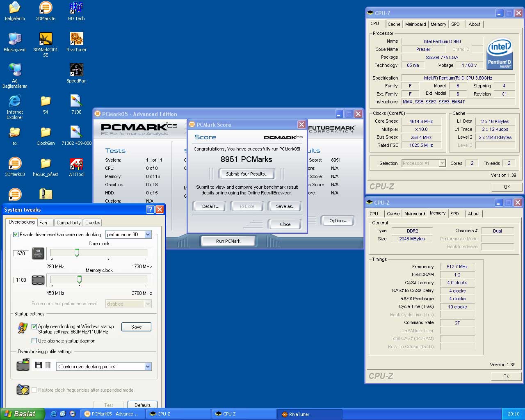Click the PCMark05 Options button
This screenshot has width=525, height=420.
339,221
